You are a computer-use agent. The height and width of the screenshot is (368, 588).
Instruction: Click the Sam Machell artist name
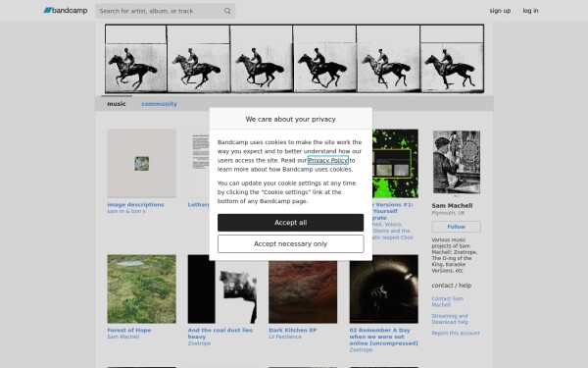coord(452,206)
